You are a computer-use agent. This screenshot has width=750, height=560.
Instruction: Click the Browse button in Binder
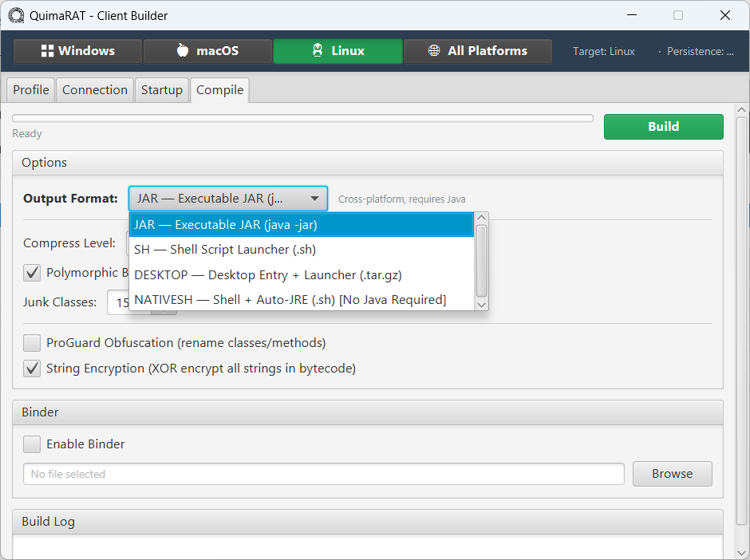(x=672, y=474)
